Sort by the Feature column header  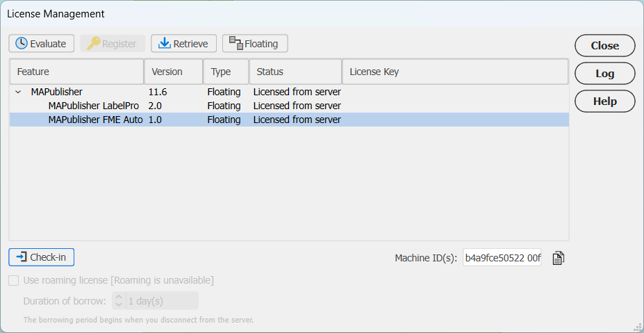point(77,72)
